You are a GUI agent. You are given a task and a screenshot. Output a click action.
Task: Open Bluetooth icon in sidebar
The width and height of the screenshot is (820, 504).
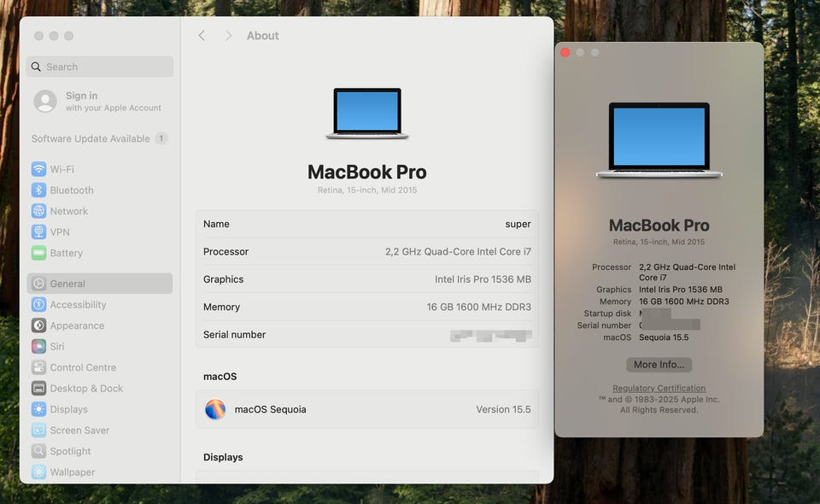pos(38,190)
